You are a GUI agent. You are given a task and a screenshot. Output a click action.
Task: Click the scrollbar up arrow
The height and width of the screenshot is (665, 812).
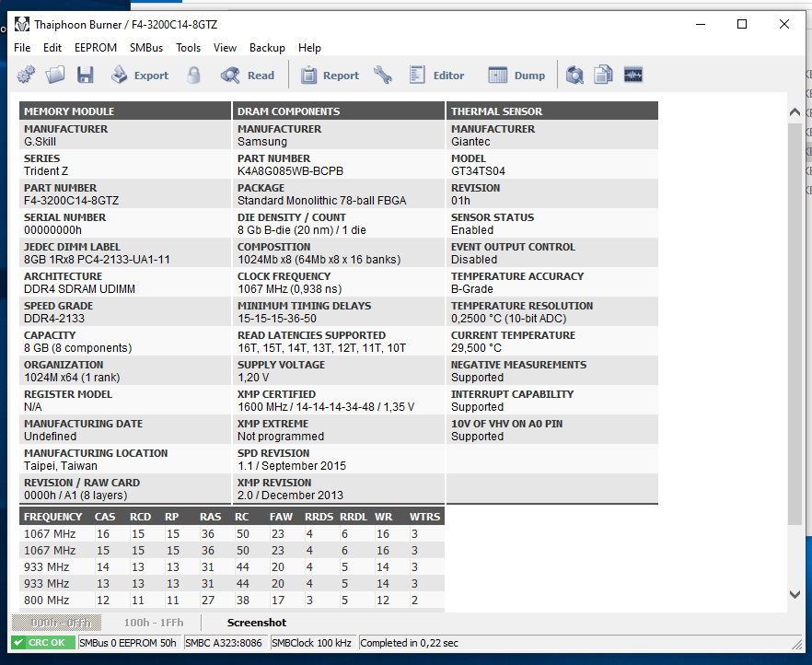point(795,111)
